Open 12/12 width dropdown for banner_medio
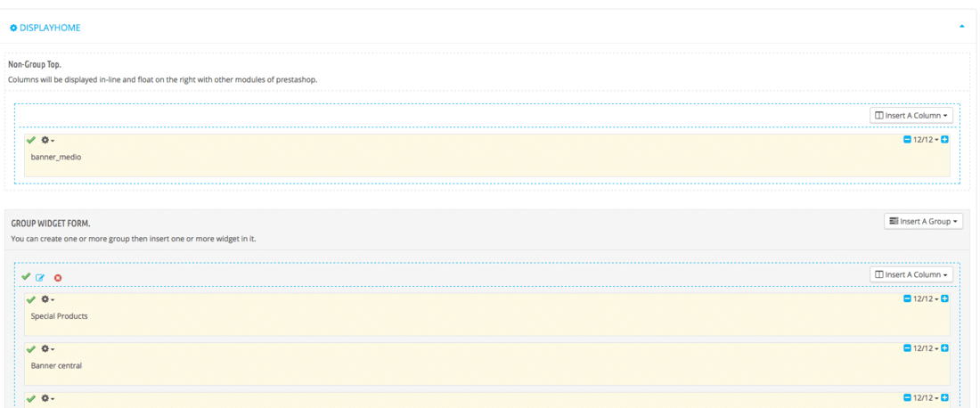Image resolution: width=980 pixels, height=408 pixels. (x=926, y=139)
